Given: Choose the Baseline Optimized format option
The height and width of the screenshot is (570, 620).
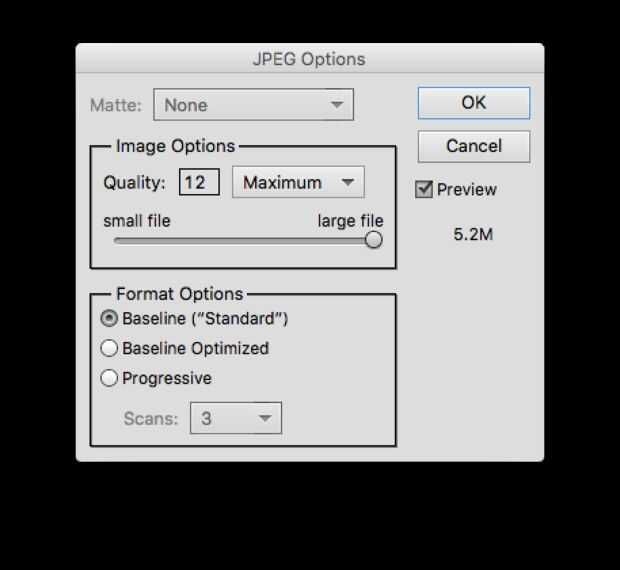Looking at the screenshot, I should (110, 349).
